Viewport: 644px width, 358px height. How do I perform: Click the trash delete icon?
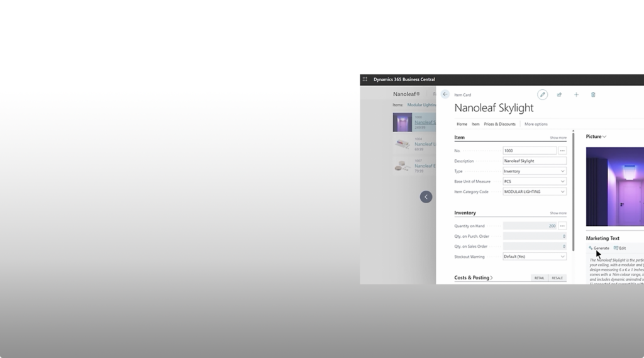click(593, 94)
